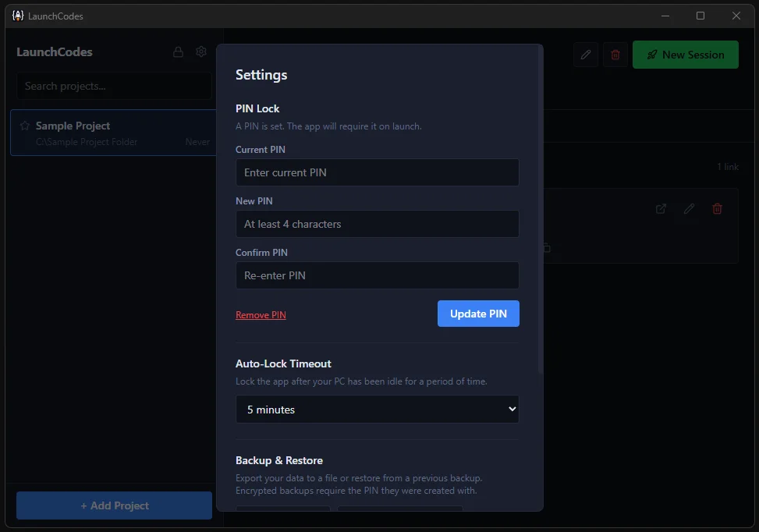Click the Confirm PIN field

tap(377, 275)
